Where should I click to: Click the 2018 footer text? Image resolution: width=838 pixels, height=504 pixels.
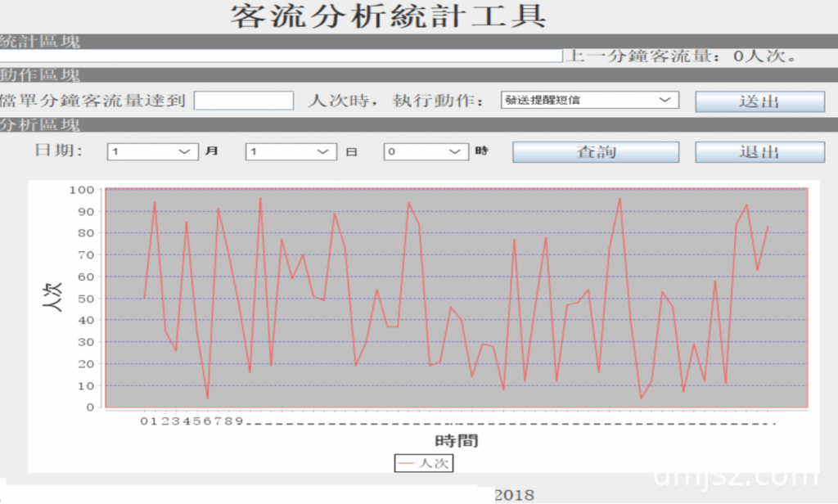pos(514,495)
